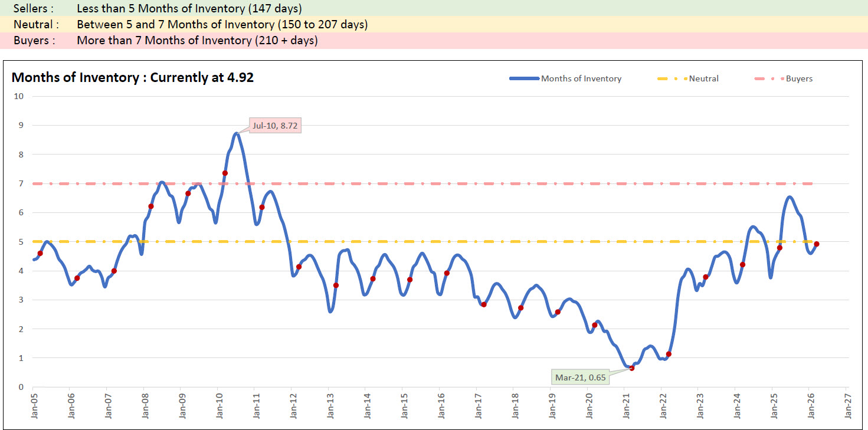Click the '5' y-axis label beside the Neutral line
Screen dimensions: 868x430
pos(20,242)
